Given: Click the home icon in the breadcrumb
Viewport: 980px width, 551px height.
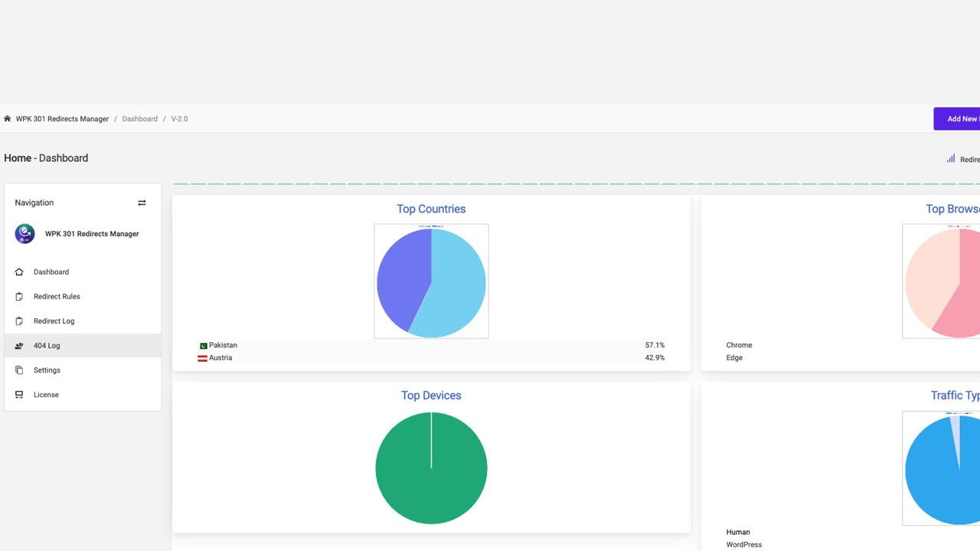Looking at the screenshot, I should [8, 119].
